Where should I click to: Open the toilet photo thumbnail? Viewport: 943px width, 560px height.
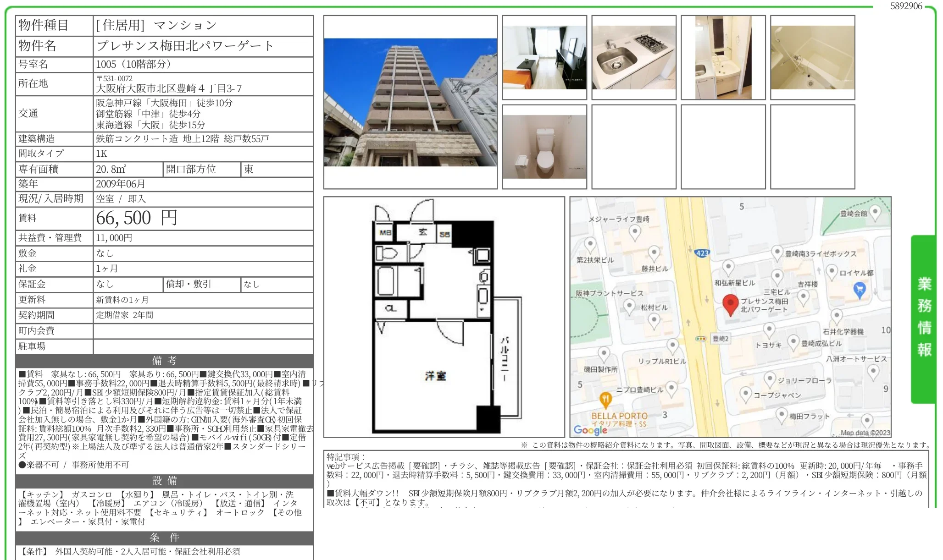coord(545,146)
